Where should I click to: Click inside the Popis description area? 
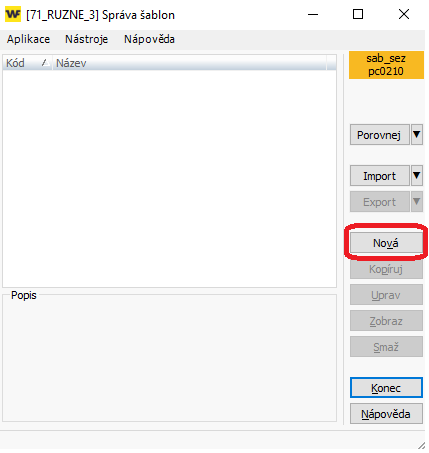(169, 360)
